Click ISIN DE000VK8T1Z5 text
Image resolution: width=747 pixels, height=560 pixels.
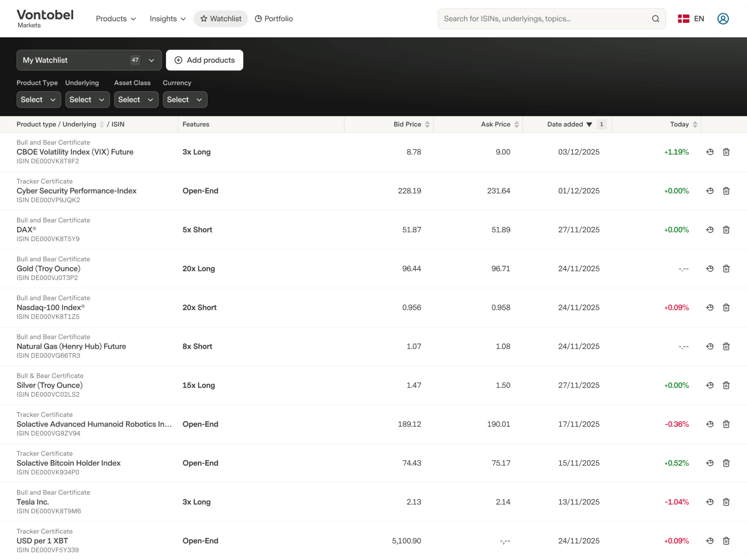48,317
